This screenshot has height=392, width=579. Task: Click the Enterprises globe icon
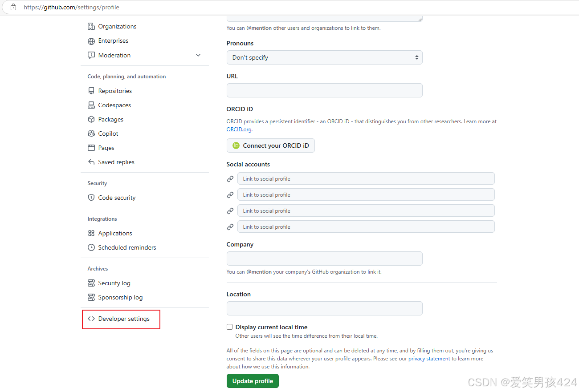point(90,40)
